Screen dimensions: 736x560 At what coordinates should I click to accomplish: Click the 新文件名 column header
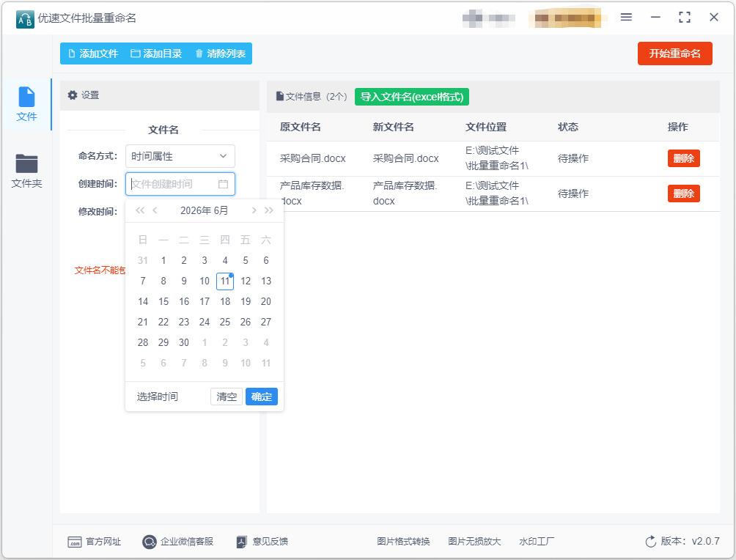pos(394,127)
